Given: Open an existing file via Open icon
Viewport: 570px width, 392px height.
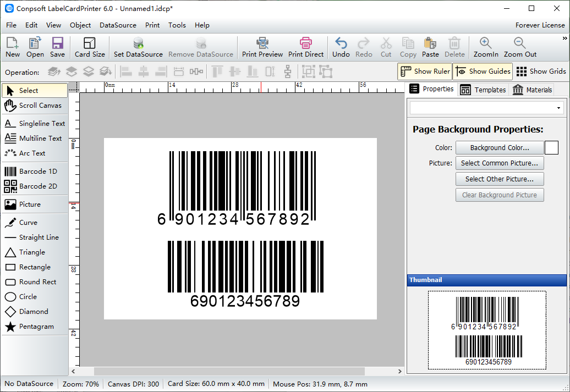Looking at the screenshot, I should [x=35, y=47].
